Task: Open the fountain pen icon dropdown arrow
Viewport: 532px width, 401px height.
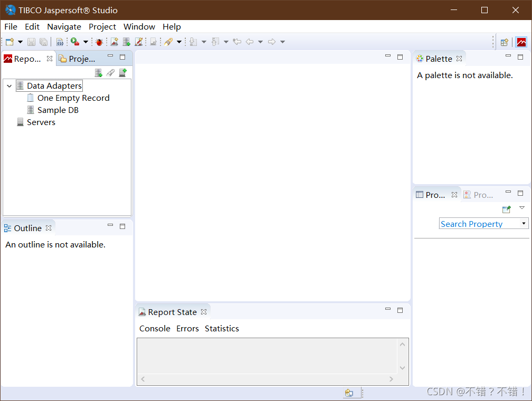Action: (x=179, y=42)
